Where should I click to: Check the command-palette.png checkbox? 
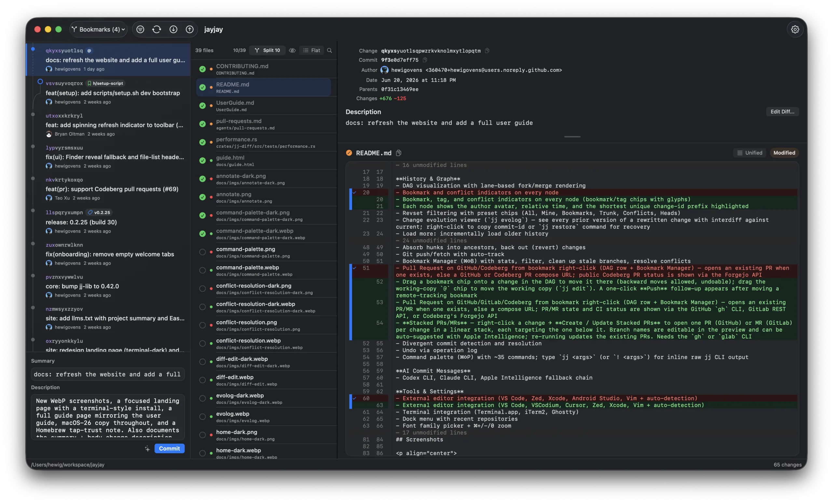pos(202,252)
